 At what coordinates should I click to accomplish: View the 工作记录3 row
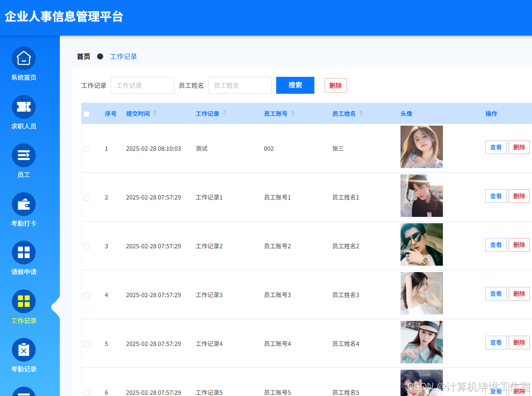coord(496,294)
